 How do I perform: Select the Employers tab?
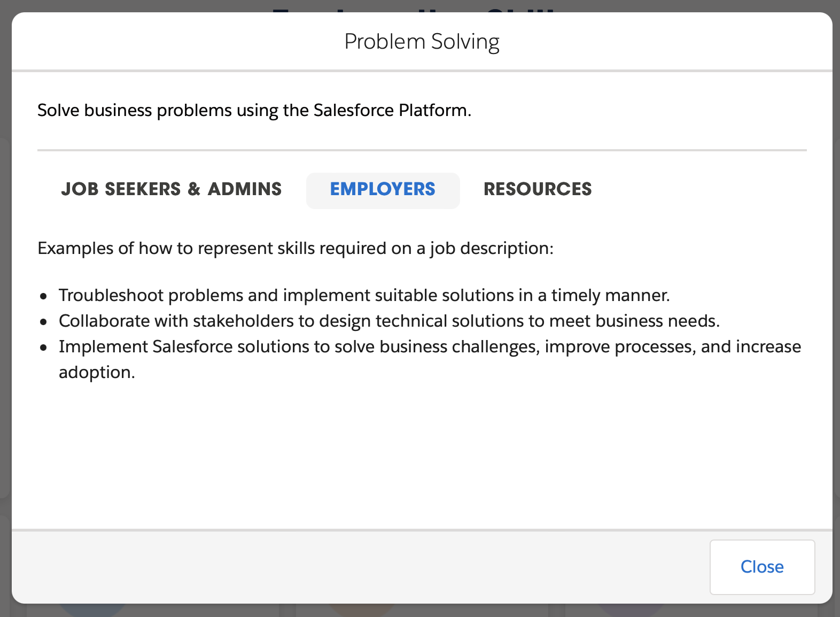[x=383, y=189]
